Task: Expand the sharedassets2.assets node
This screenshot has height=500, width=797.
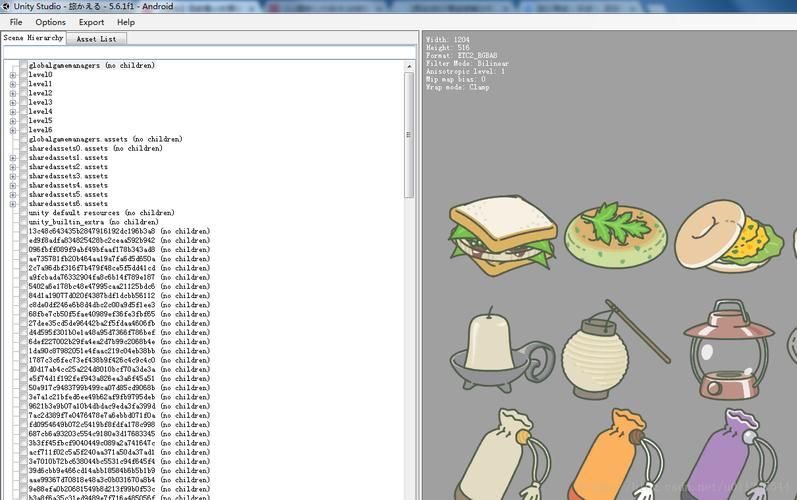Action: 13,167
